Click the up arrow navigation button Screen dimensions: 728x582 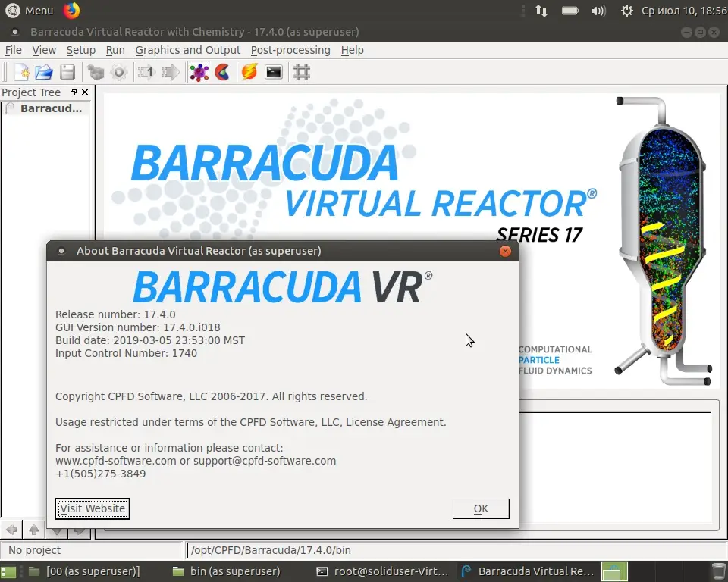click(x=34, y=530)
